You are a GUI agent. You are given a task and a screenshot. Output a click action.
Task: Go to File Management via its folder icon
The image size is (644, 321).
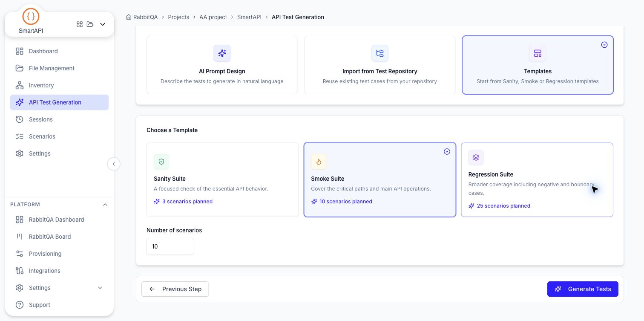(x=20, y=68)
